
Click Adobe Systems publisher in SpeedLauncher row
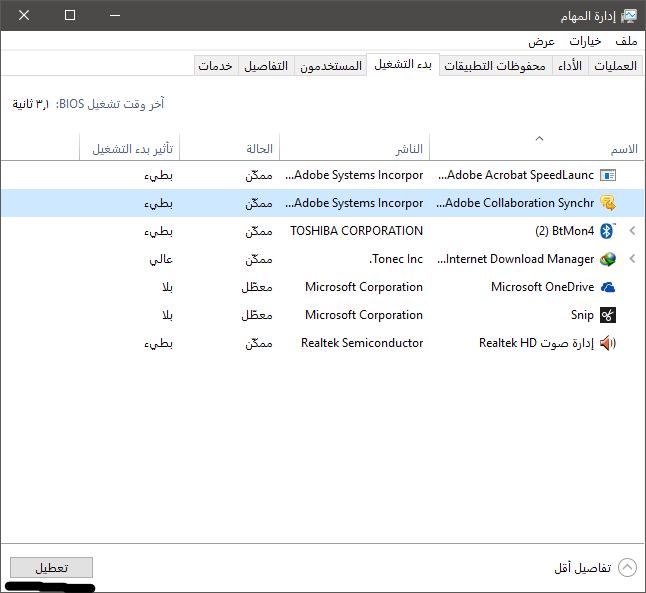coord(354,175)
